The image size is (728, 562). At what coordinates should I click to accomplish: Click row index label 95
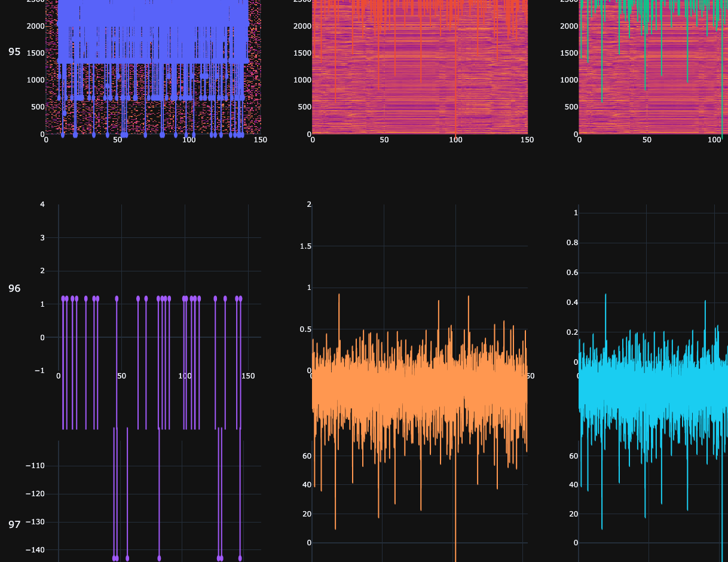pos(14,52)
